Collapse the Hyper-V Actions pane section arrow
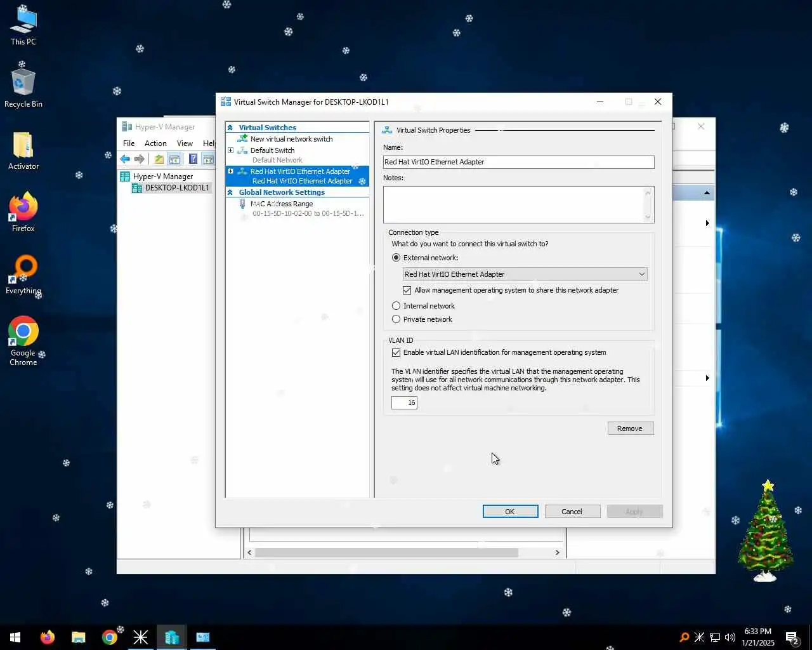812x650 pixels. (707, 193)
